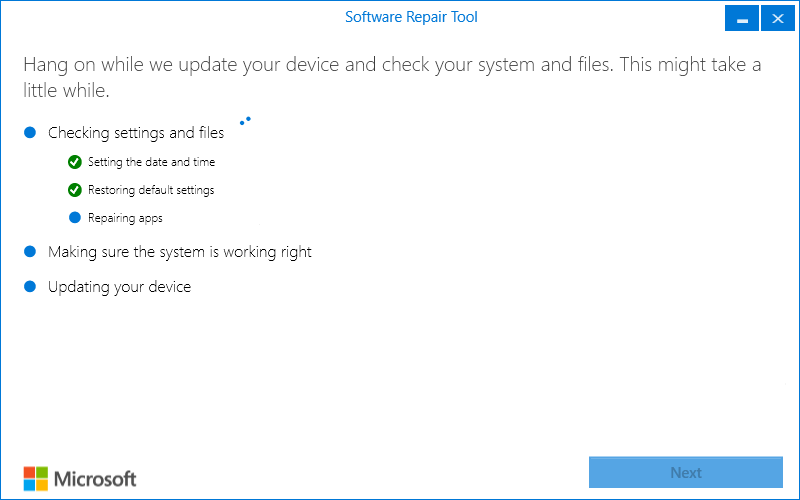Viewport: 800px width, 500px height.
Task: Click the loading spinner dots
Action: [245, 121]
